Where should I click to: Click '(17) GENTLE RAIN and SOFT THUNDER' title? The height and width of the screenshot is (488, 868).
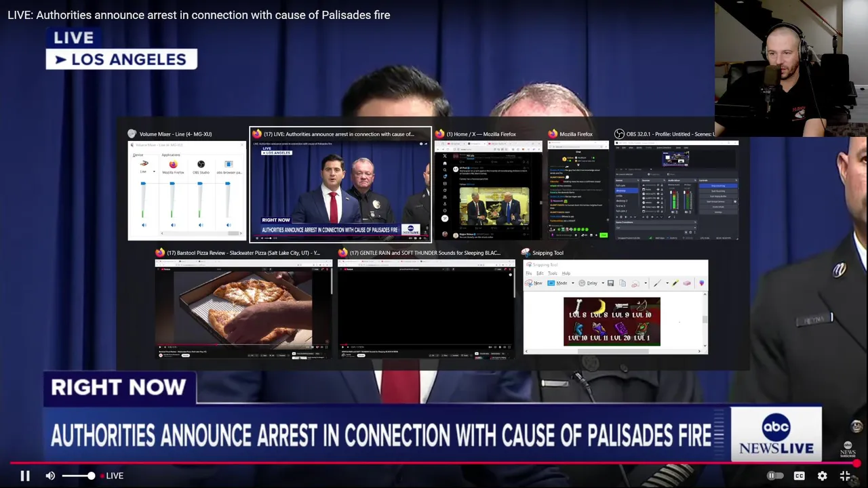425,253
